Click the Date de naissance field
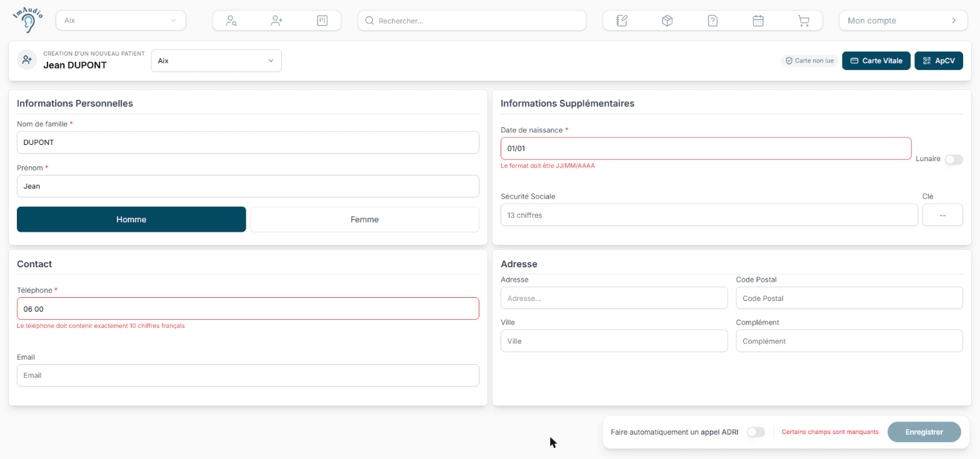980x459 pixels. (706, 149)
